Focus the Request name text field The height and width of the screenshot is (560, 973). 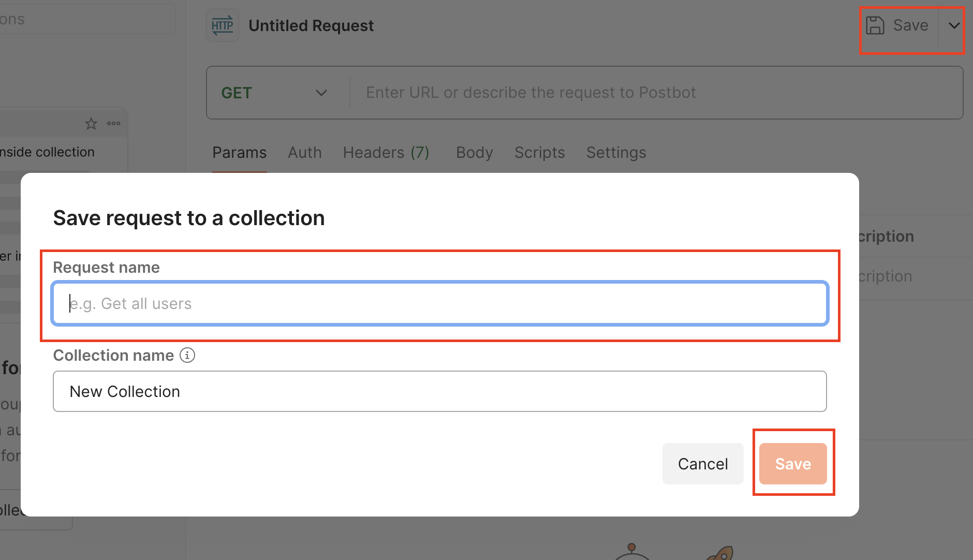(440, 304)
